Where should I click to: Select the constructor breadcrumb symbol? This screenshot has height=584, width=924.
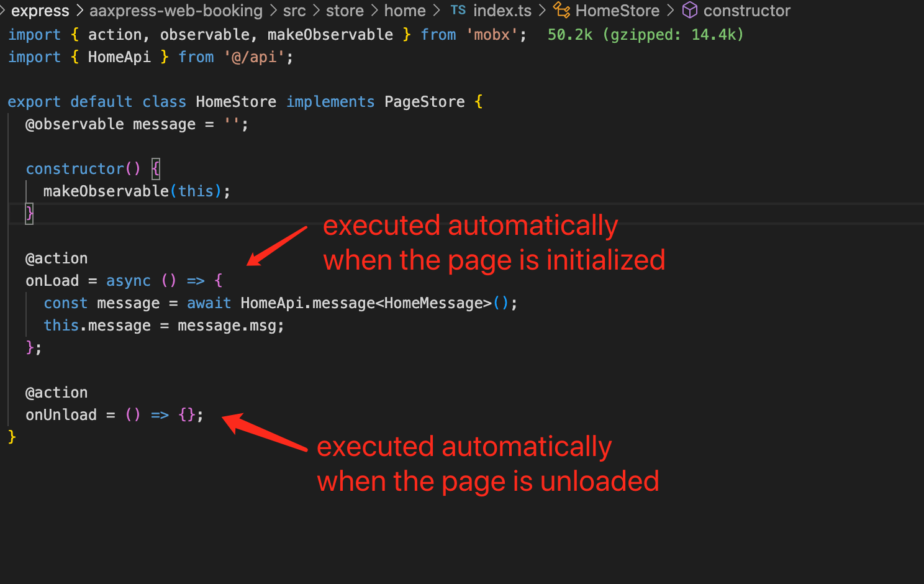[746, 11]
